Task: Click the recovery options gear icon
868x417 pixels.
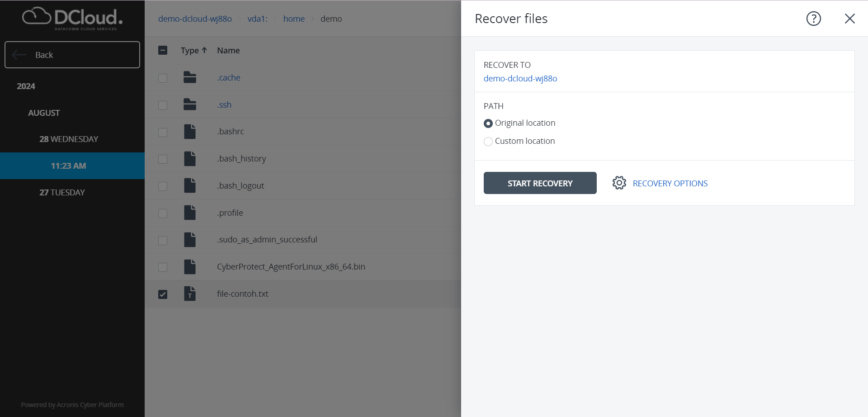Action: click(x=619, y=183)
